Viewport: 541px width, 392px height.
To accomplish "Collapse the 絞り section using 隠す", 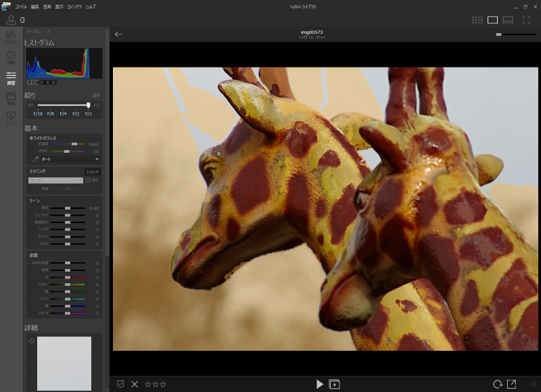I will coord(96,95).
